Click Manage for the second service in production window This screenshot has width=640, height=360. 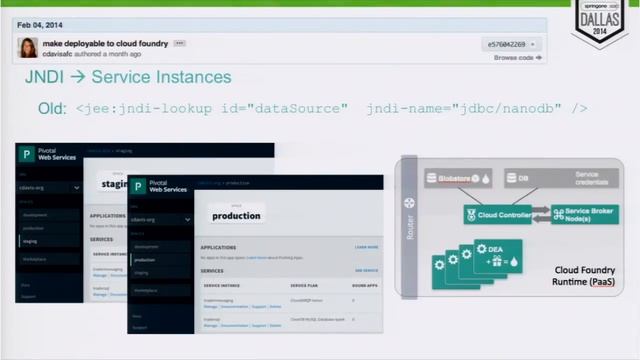[x=211, y=326]
